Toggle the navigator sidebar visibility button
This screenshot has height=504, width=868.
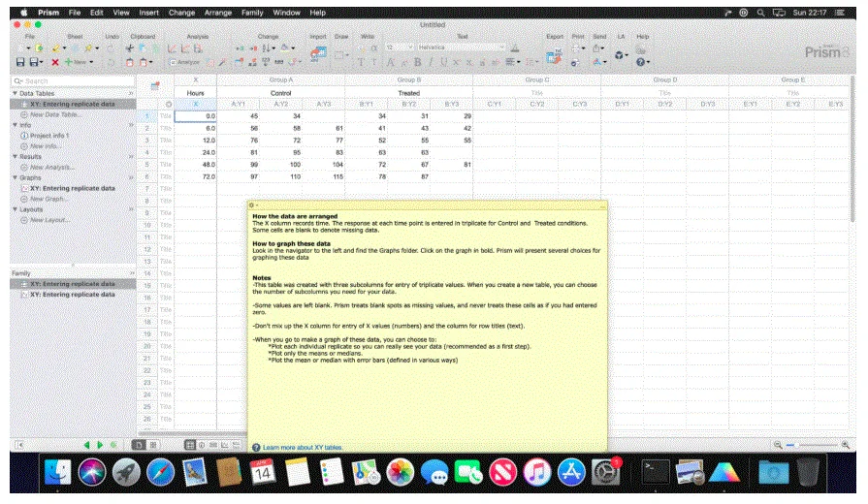[x=19, y=445]
